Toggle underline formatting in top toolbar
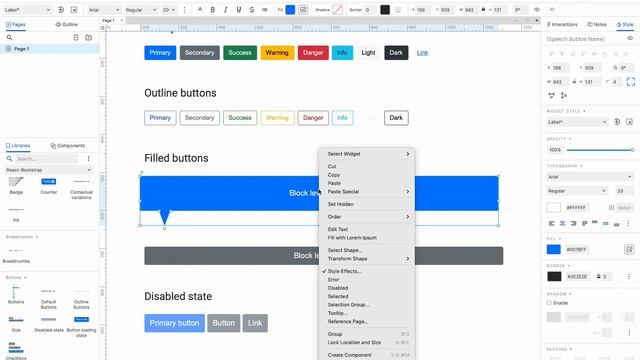Screen dimensions: 640x360 239,9
